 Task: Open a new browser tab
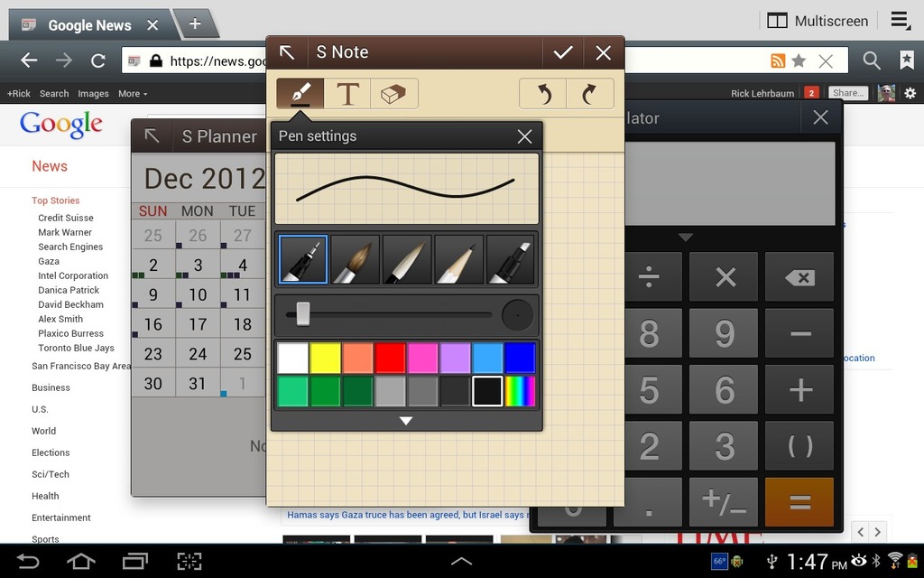click(195, 23)
